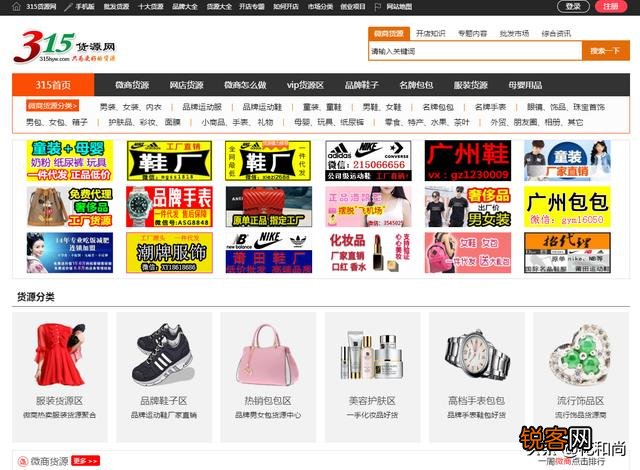
Task: Open the 零食、特产、水果、茶叶 category link
Action: tap(427, 122)
